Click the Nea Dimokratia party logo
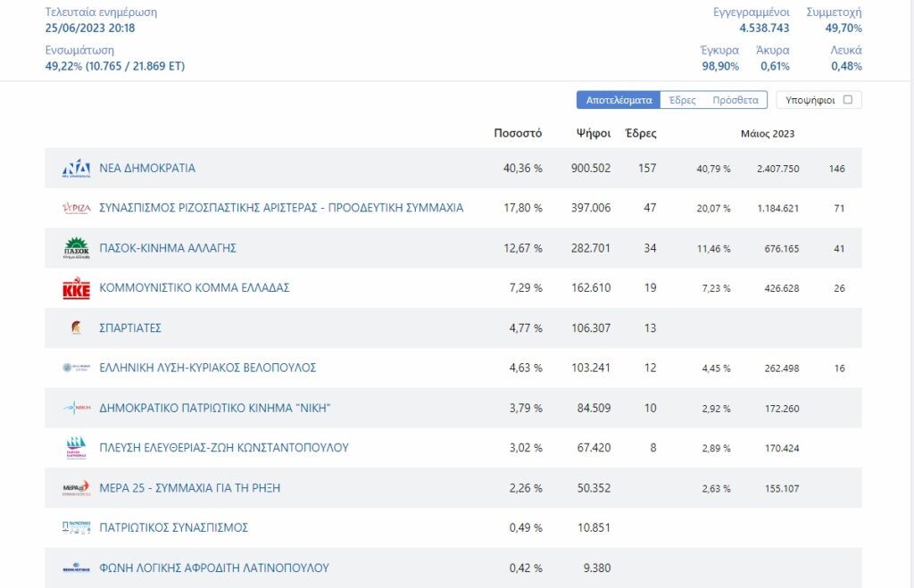This screenshot has width=914, height=588. [x=77, y=169]
